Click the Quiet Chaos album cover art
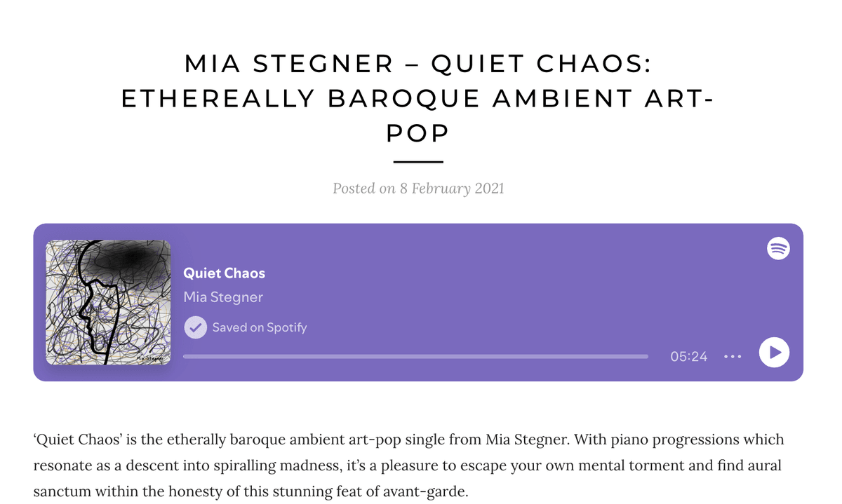The width and height of the screenshot is (842, 504). pos(108,302)
